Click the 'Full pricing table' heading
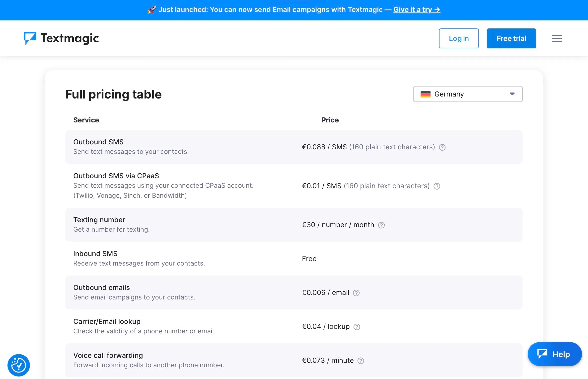The height and width of the screenshot is (379, 588). click(x=113, y=94)
